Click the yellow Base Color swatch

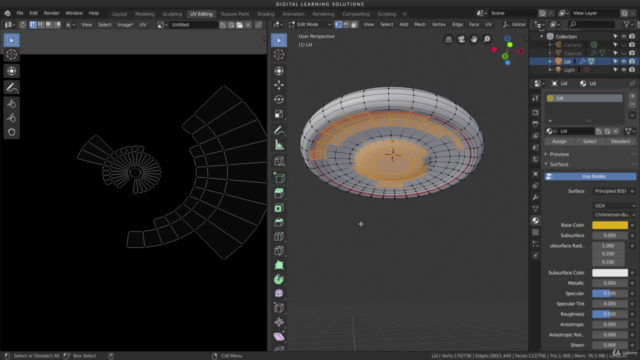pos(610,225)
